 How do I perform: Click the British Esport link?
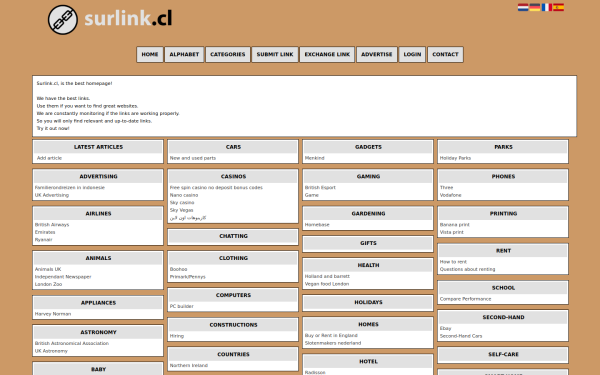point(320,188)
